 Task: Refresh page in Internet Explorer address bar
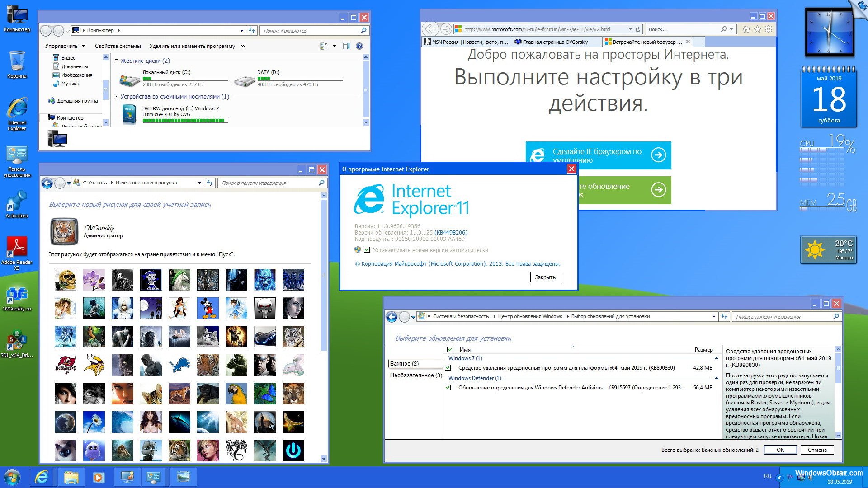[638, 29]
